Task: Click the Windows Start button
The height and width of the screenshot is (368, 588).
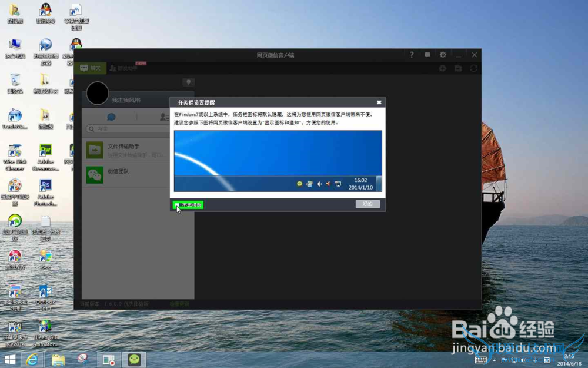Action: coord(10,360)
